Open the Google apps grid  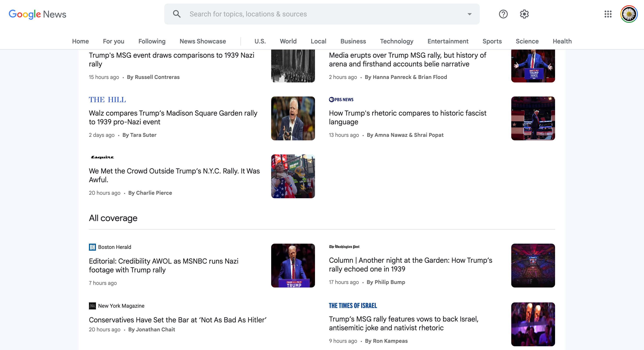[x=608, y=14]
